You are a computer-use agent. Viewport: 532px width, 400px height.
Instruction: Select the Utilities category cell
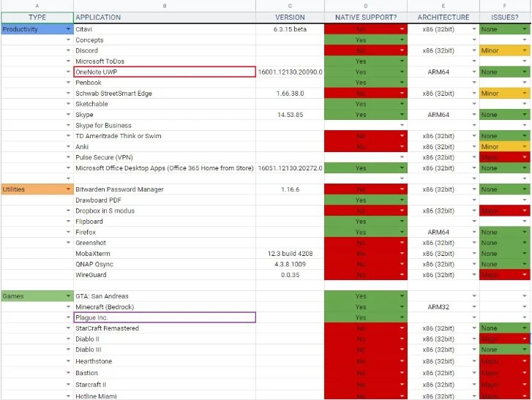coord(37,189)
